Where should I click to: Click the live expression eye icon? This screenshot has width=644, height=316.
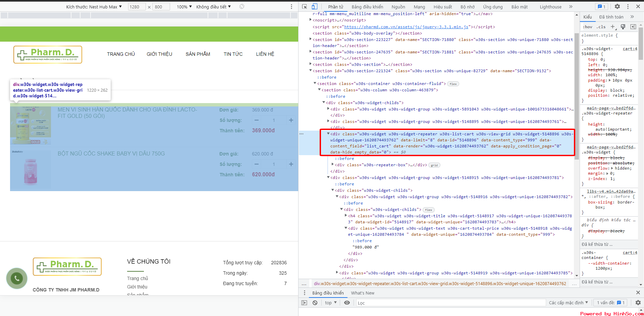click(x=347, y=303)
